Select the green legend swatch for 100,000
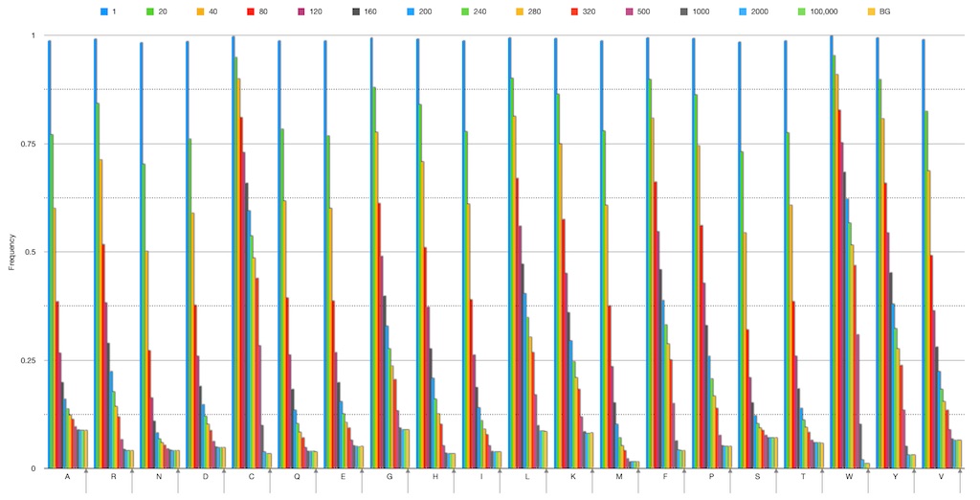 click(x=800, y=11)
